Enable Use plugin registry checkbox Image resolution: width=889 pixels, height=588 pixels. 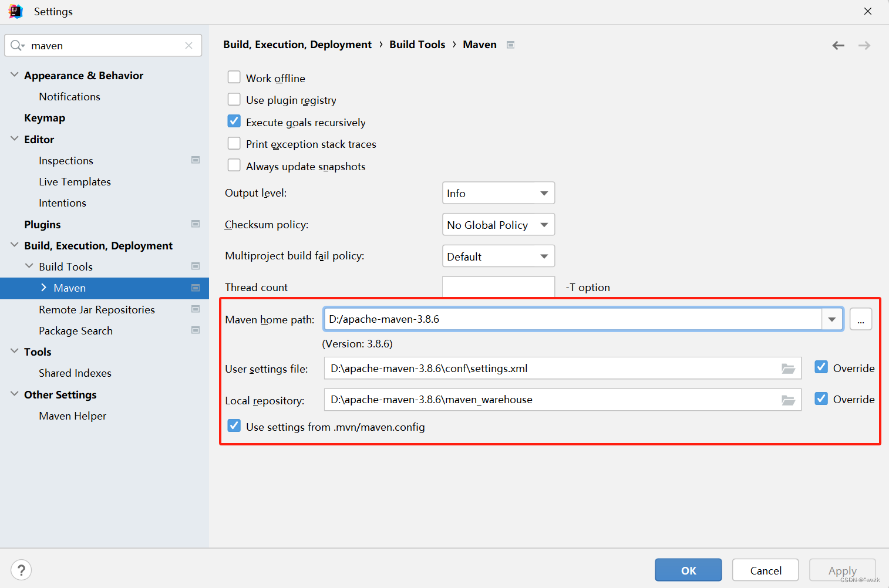(x=234, y=99)
